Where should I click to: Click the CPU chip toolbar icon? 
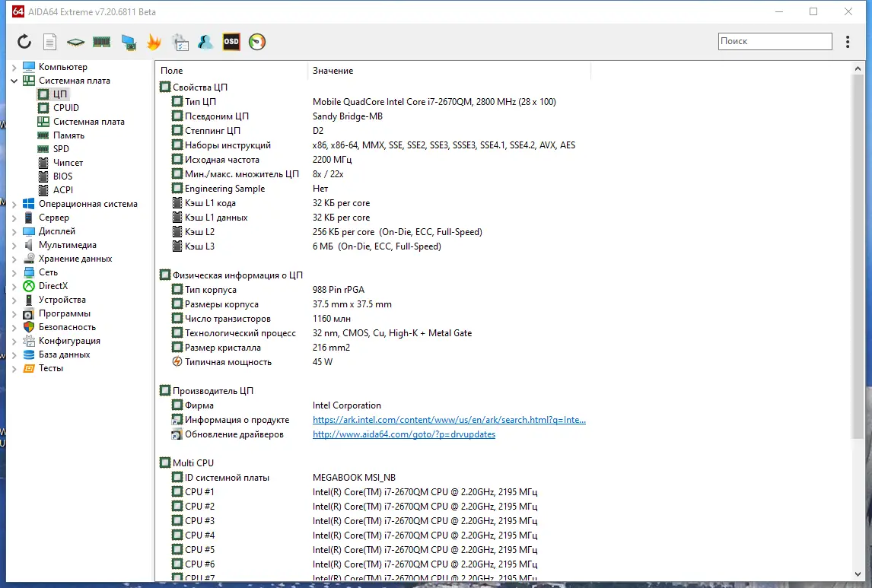[x=75, y=43]
